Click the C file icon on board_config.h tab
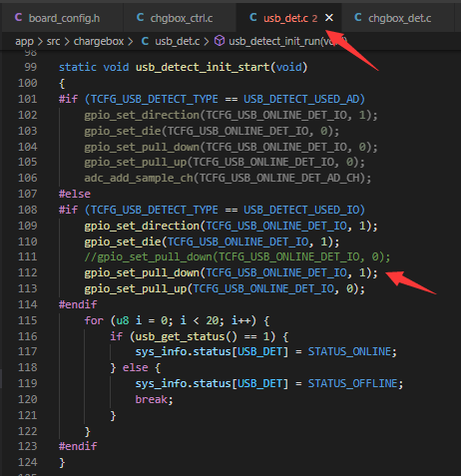This screenshot has width=461, height=476. pos(19,17)
